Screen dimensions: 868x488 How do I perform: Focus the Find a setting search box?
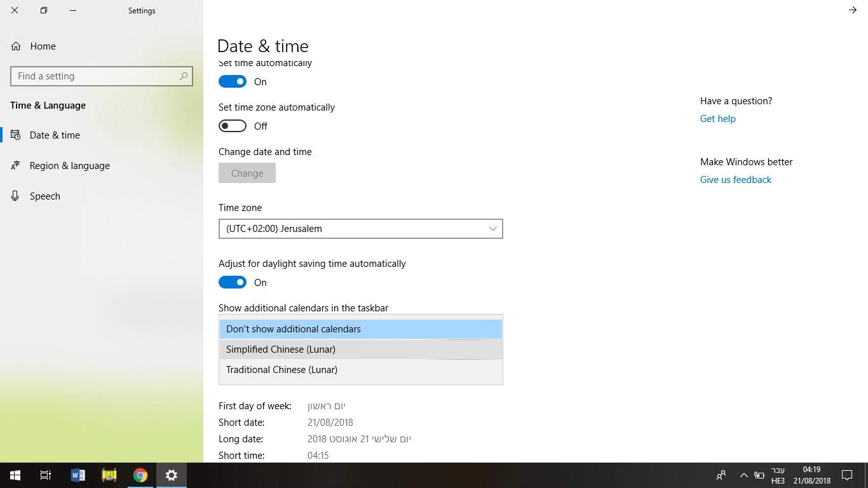click(x=102, y=76)
